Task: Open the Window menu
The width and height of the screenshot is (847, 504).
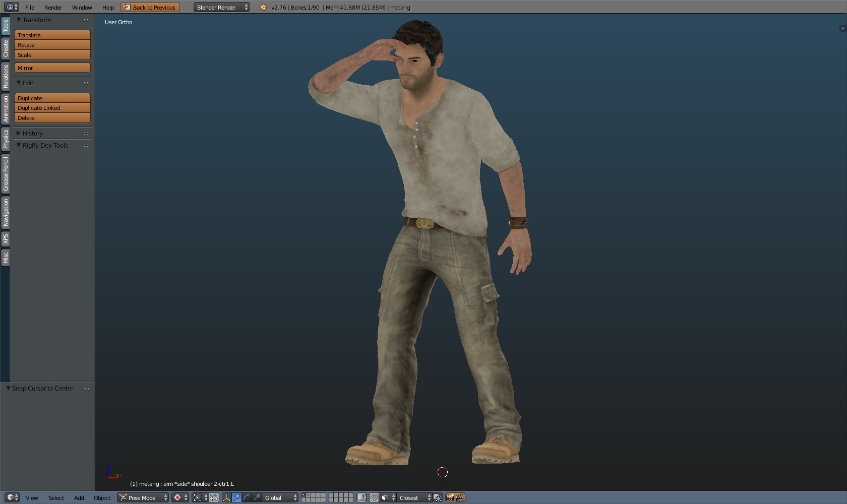Action: (x=82, y=7)
